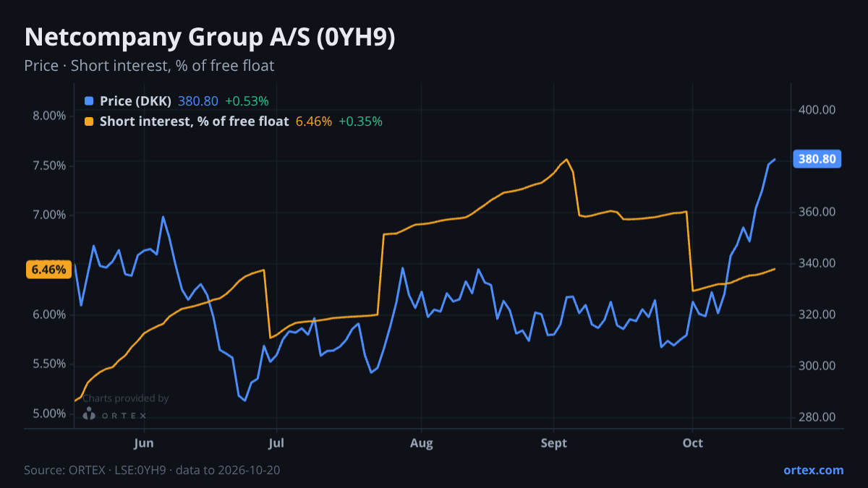The width and height of the screenshot is (868, 488).
Task: Select the Jul x-axis label
Action: click(276, 442)
